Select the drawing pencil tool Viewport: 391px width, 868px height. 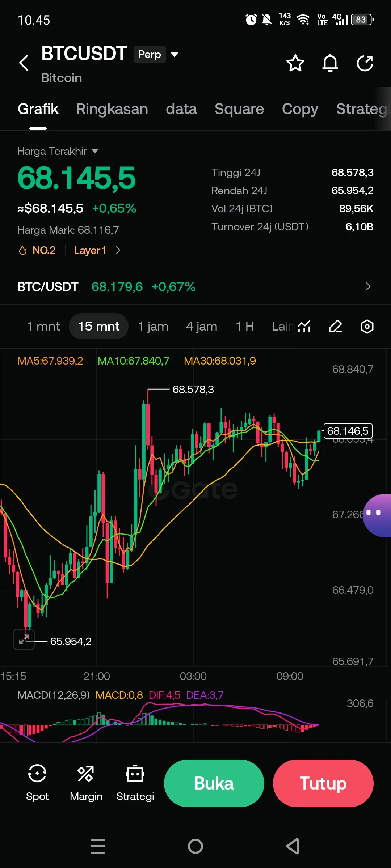336,326
